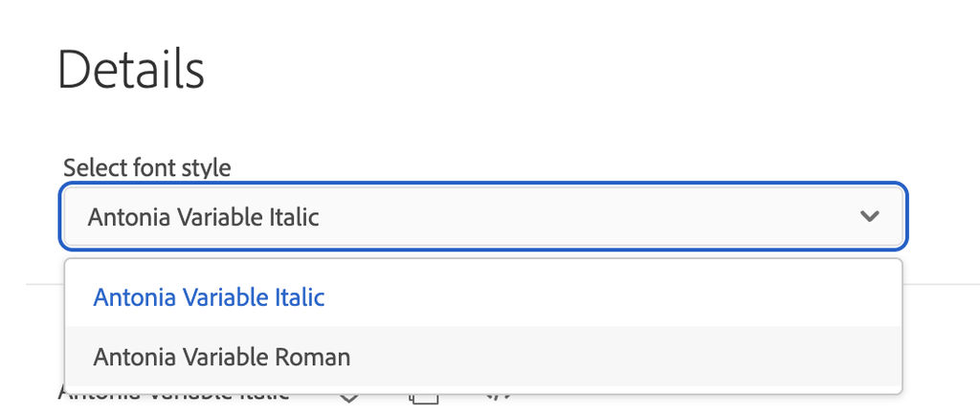Click the down arrow in the font picker
Image resolution: width=980 pixels, height=414 pixels.
pos(869,217)
